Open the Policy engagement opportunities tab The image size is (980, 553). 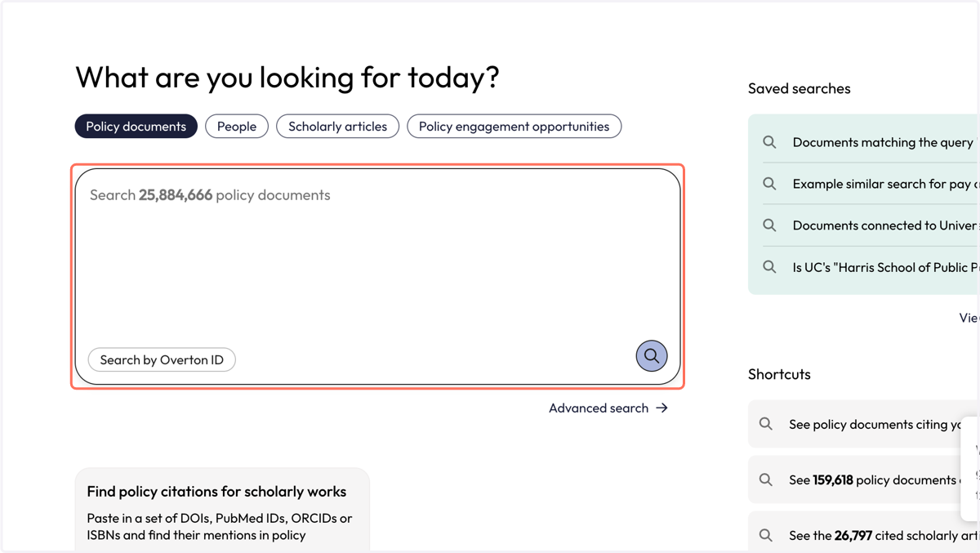coord(514,127)
